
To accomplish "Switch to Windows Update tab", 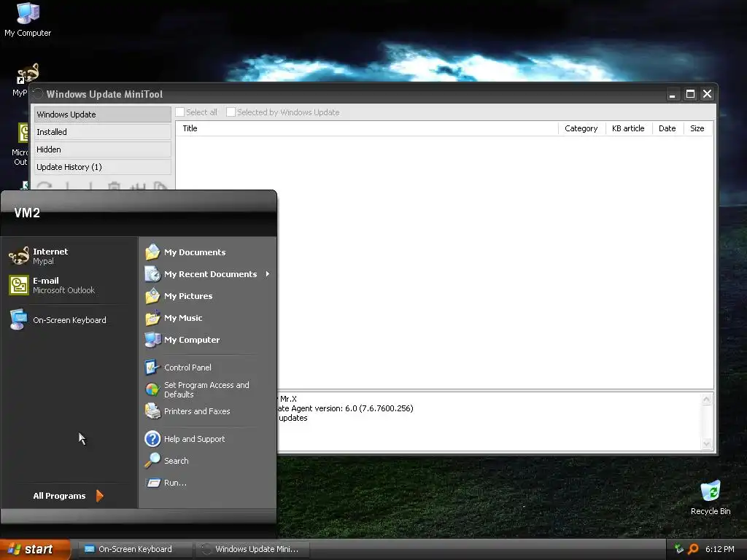I will 102,114.
